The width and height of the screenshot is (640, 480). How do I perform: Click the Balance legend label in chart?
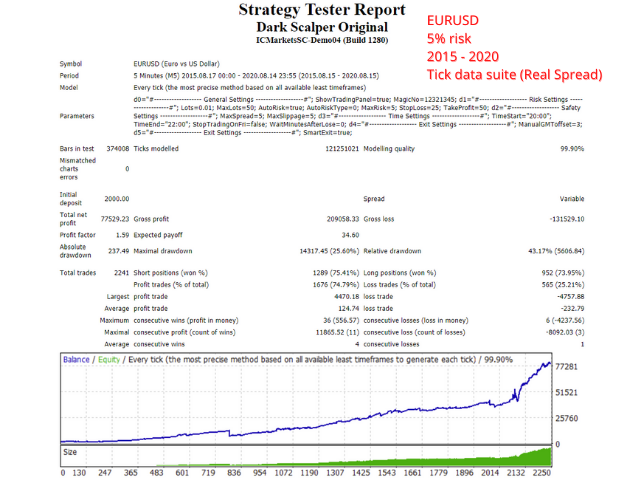coord(76,360)
